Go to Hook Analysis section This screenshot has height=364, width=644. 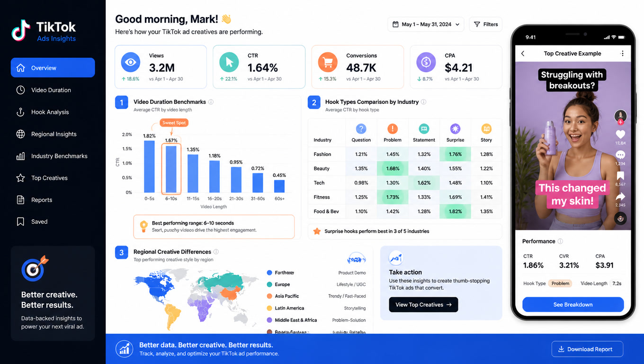click(53, 112)
